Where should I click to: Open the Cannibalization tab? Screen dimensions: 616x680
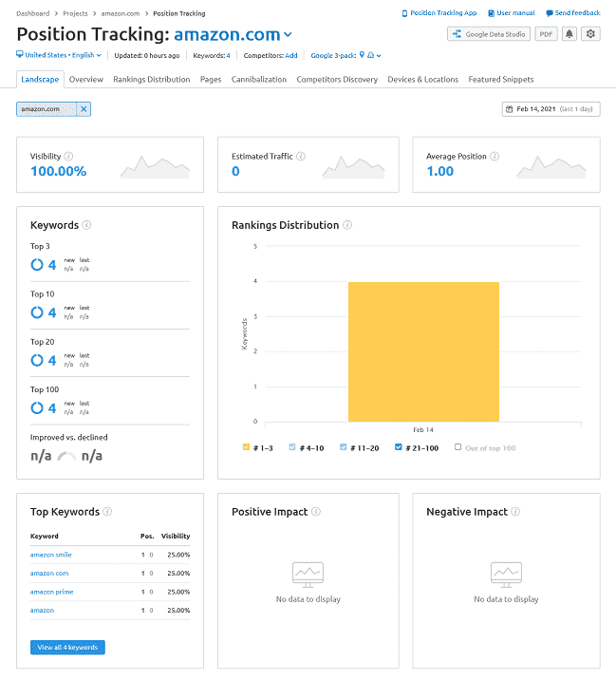pyautogui.click(x=259, y=80)
